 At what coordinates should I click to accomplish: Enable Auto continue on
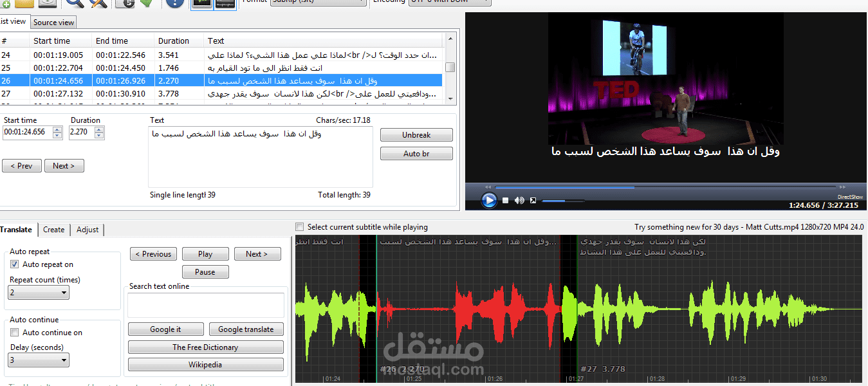click(x=14, y=332)
